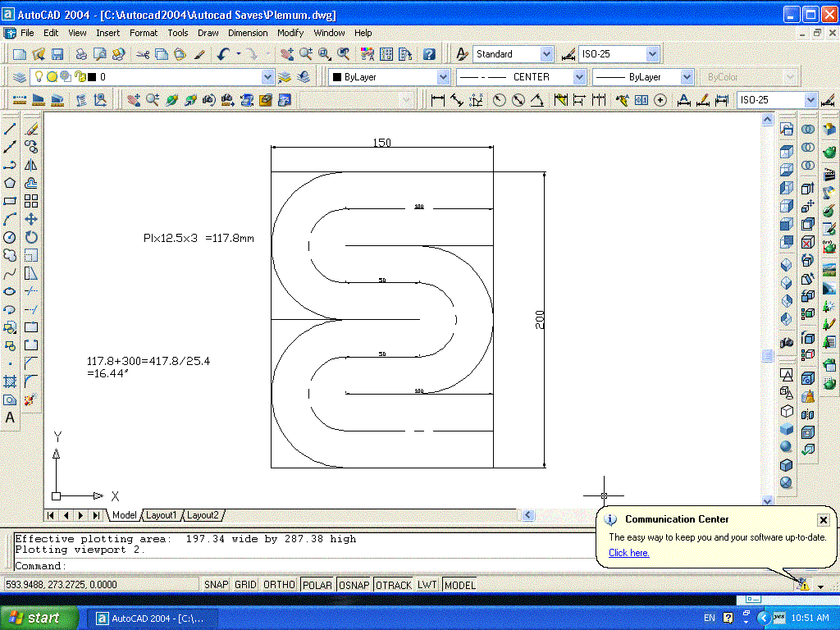Select the Erase modify tool

tap(31, 130)
